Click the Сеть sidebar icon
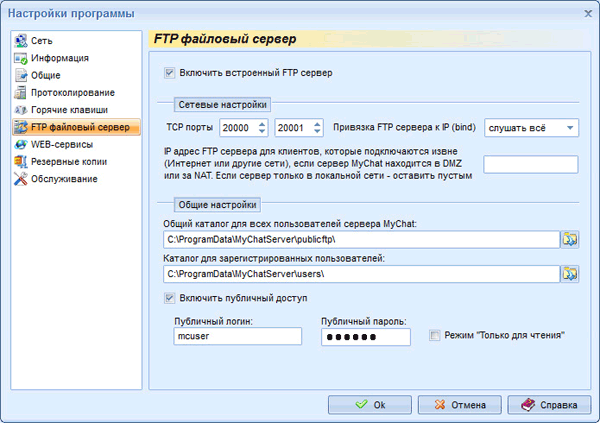Viewport: 600px width, 423px height. pos(21,41)
